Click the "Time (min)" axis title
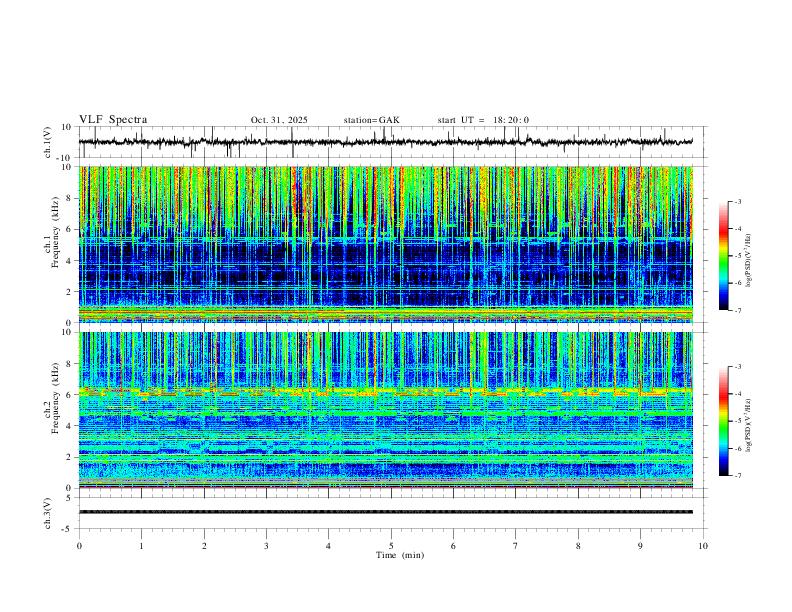Viewport: 792px width, 612px height. click(x=400, y=555)
